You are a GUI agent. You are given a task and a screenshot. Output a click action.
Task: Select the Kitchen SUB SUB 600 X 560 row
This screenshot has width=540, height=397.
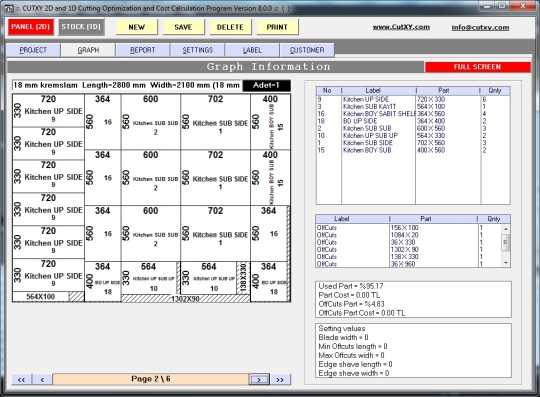(x=413, y=128)
